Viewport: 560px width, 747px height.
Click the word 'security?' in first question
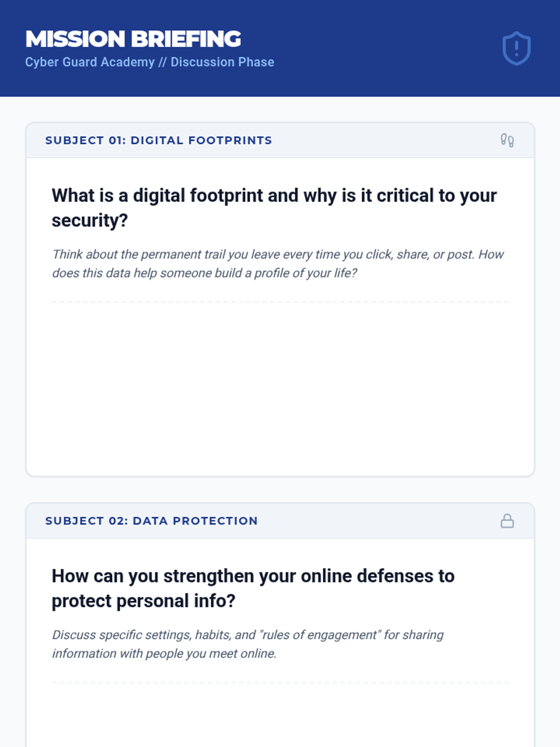[x=90, y=220]
